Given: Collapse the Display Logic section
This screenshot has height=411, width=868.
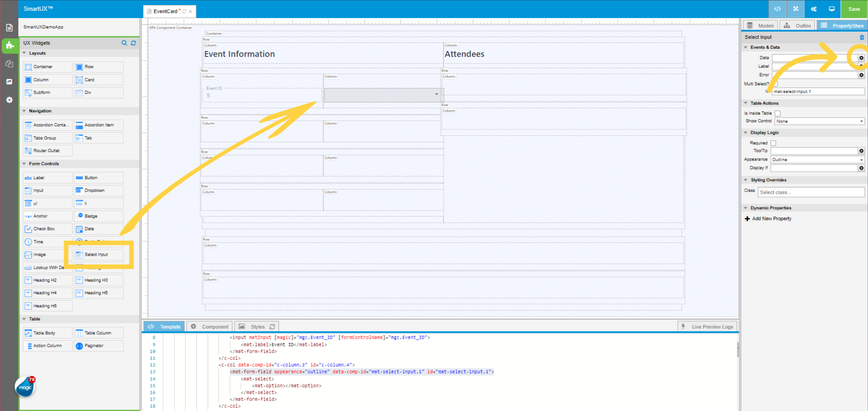Looking at the screenshot, I should [x=746, y=132].
